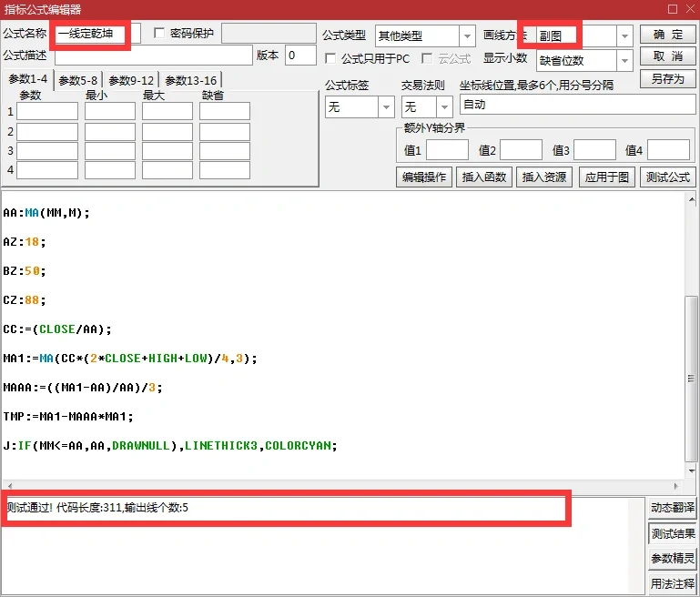
Task: Click the 版本 number field
Action: click(x=301, y=56)
